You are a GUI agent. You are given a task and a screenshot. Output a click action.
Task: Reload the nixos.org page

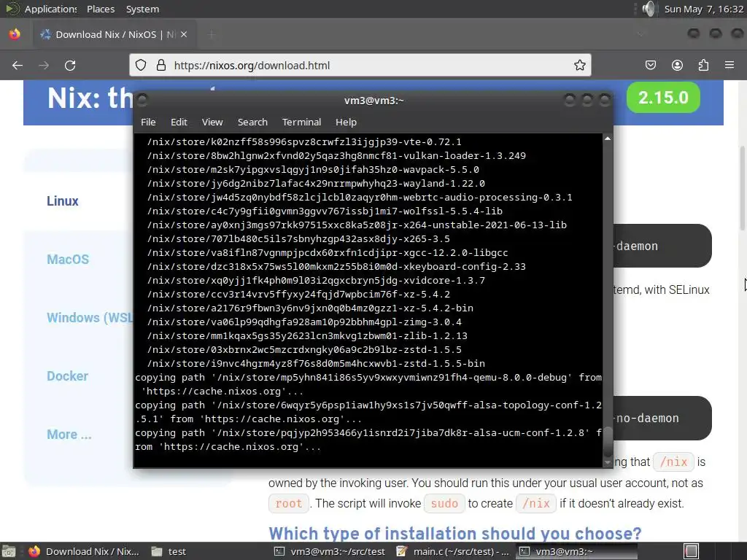(x=70, y=65)
